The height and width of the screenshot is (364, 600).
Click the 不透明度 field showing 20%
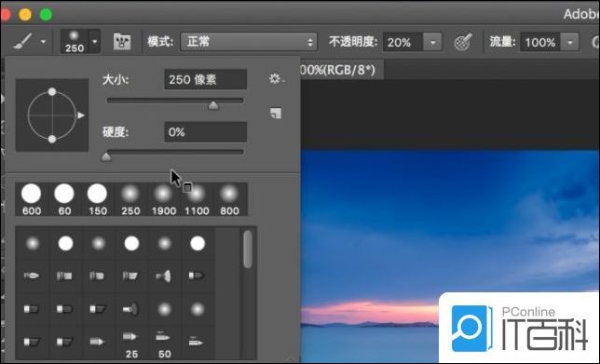click(x=402, y=42)
